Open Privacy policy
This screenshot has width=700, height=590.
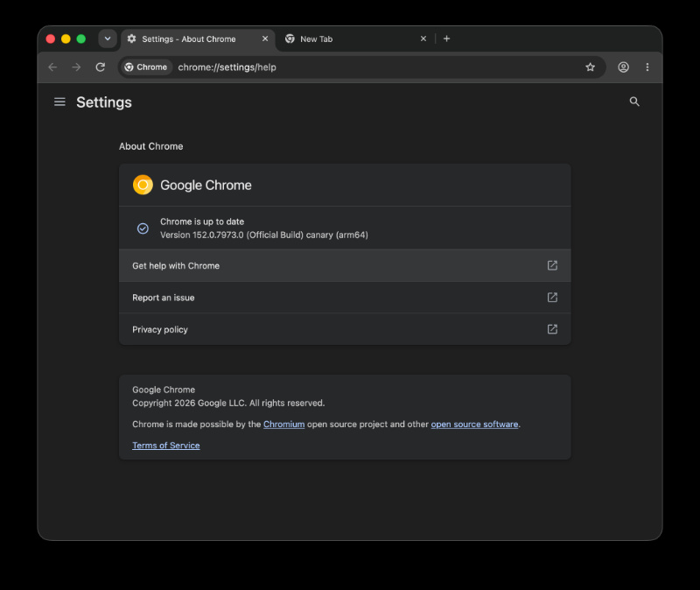[x=345, y=329]
